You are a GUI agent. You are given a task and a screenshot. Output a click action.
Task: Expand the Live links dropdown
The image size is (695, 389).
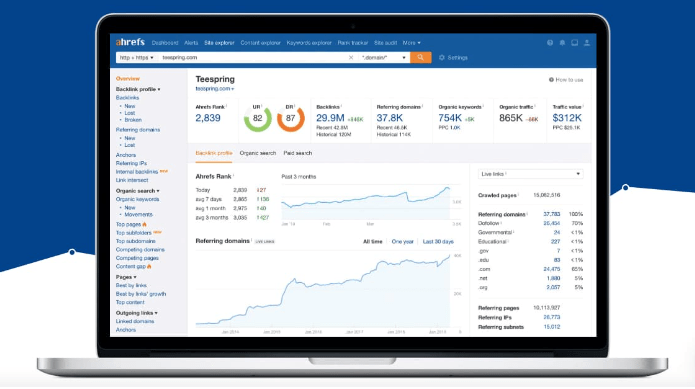coord(531,174)
